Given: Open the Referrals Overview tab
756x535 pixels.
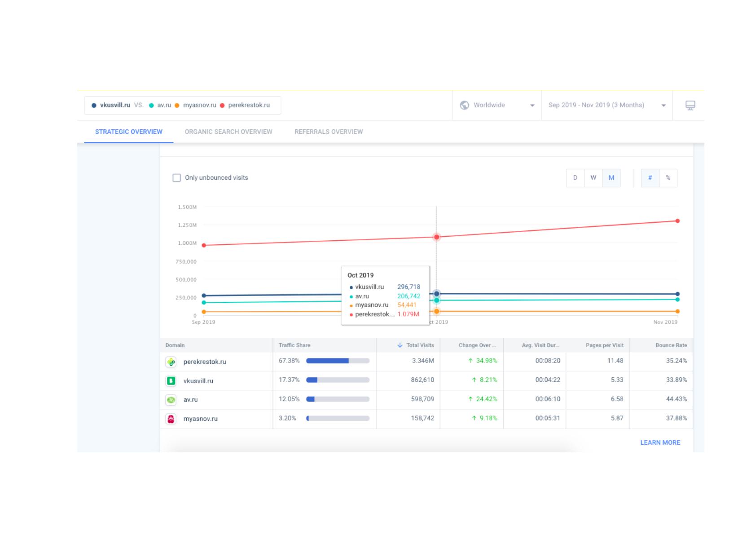Looking at the screenshot, I should point(329,132).
